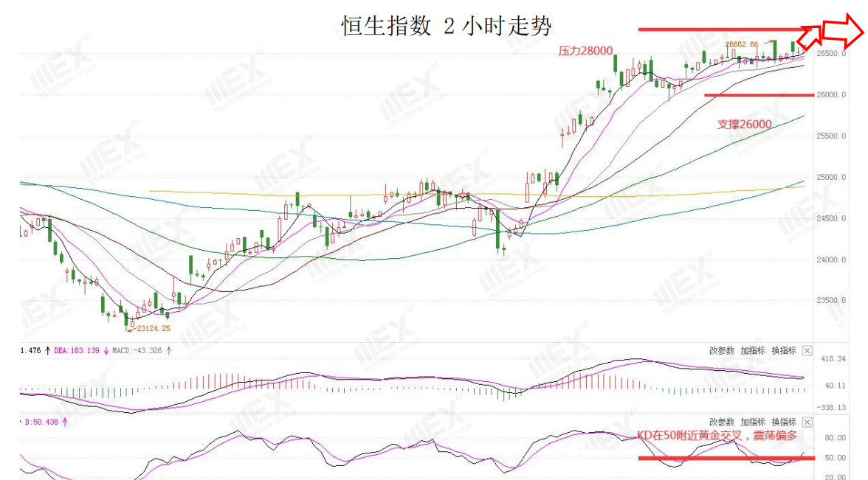Image resolution: width=868 pixels, height=480 pixels.
Task: Click the red support line at 26000
Action: coord(759,95)
